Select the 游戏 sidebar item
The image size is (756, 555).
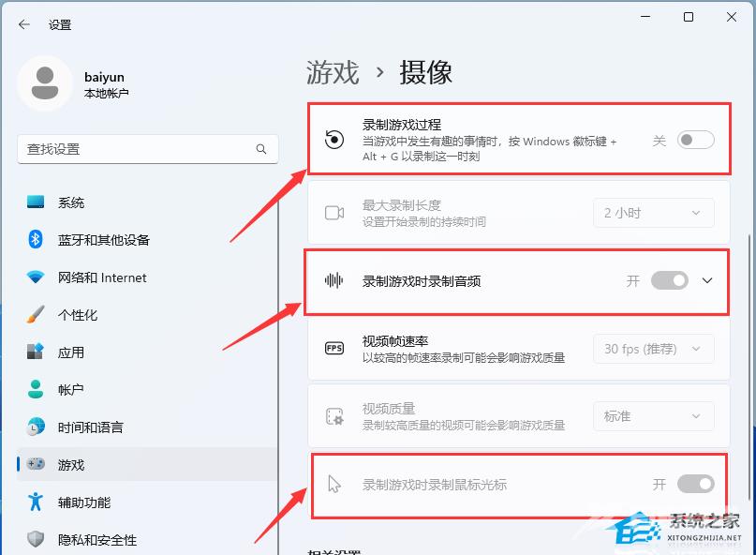147,464
